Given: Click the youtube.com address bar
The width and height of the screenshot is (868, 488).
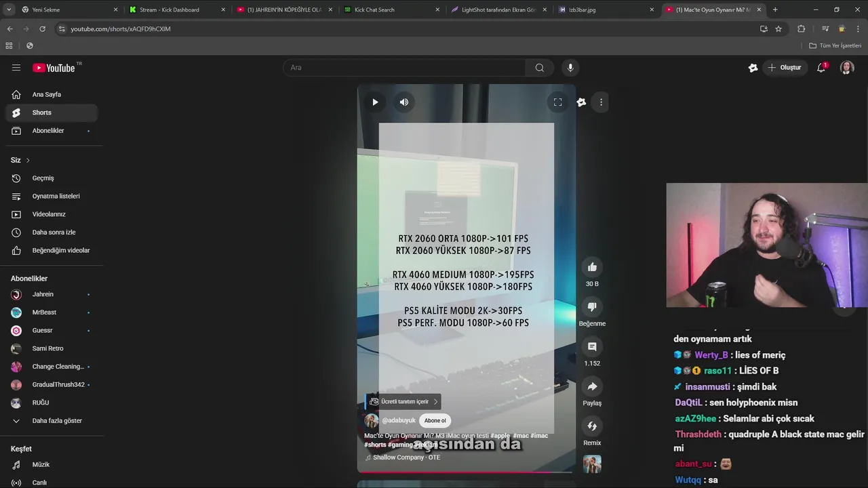Looking at the screenshot, I should [407, 29].
